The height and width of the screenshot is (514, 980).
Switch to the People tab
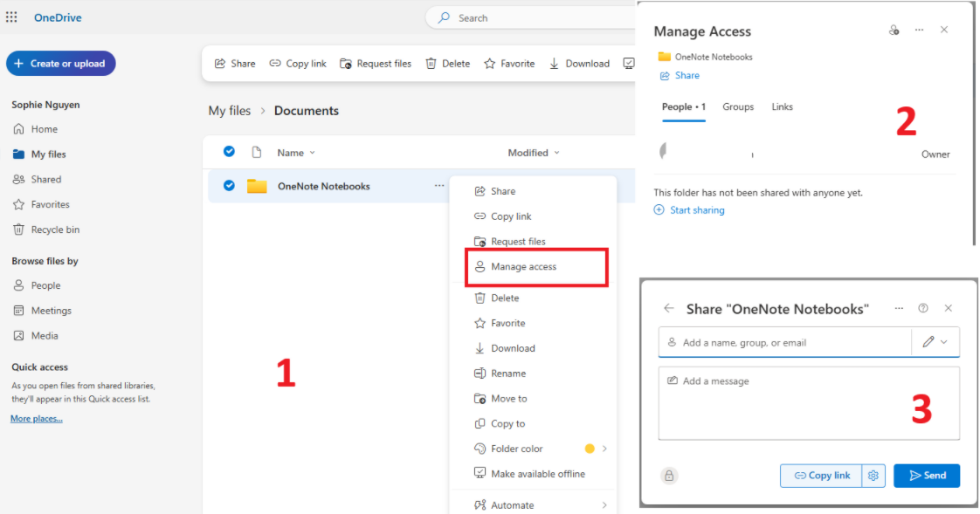(684, 106)
